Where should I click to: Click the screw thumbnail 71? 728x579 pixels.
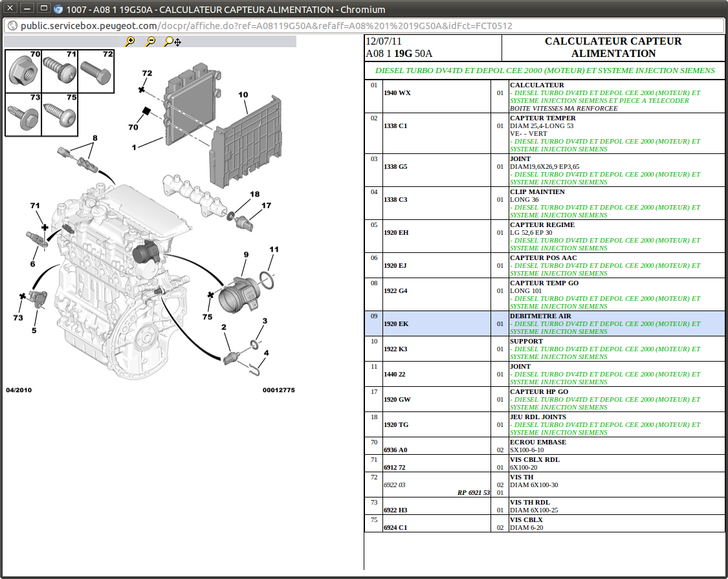[x=60, y=72]
